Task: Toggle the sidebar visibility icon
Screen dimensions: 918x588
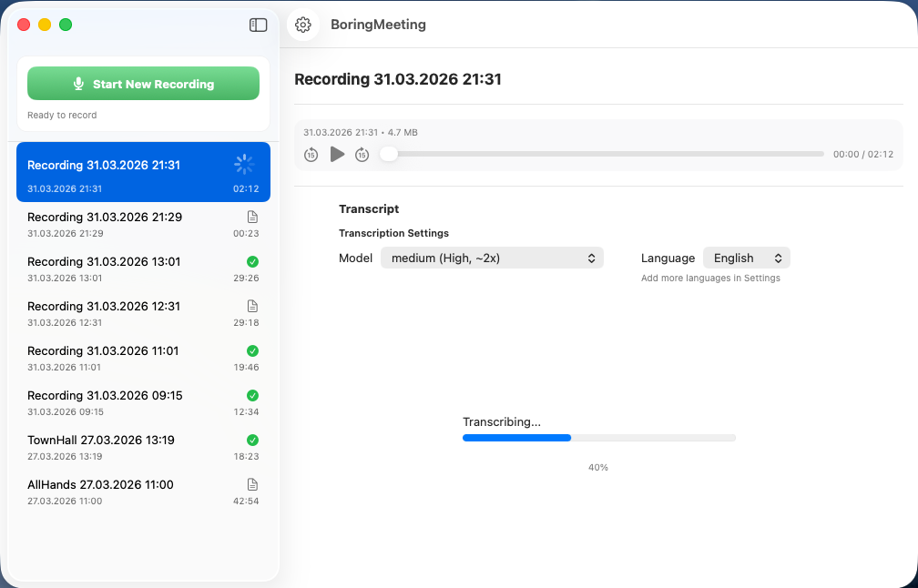Action: [x=258, y=25]
